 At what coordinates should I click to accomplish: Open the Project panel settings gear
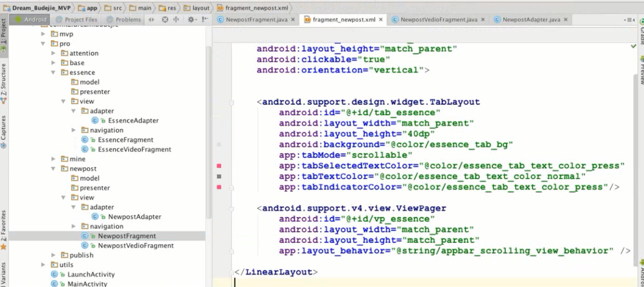coord(191,20)
